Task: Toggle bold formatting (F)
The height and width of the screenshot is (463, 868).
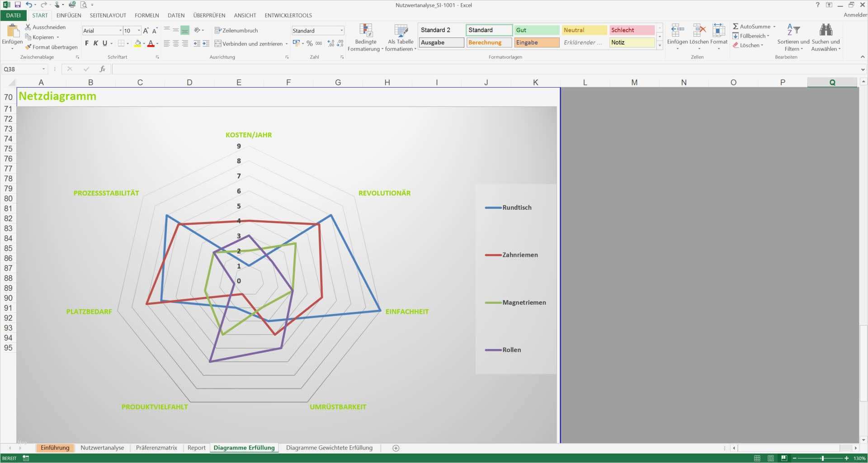Action: (x=87, y=43)
